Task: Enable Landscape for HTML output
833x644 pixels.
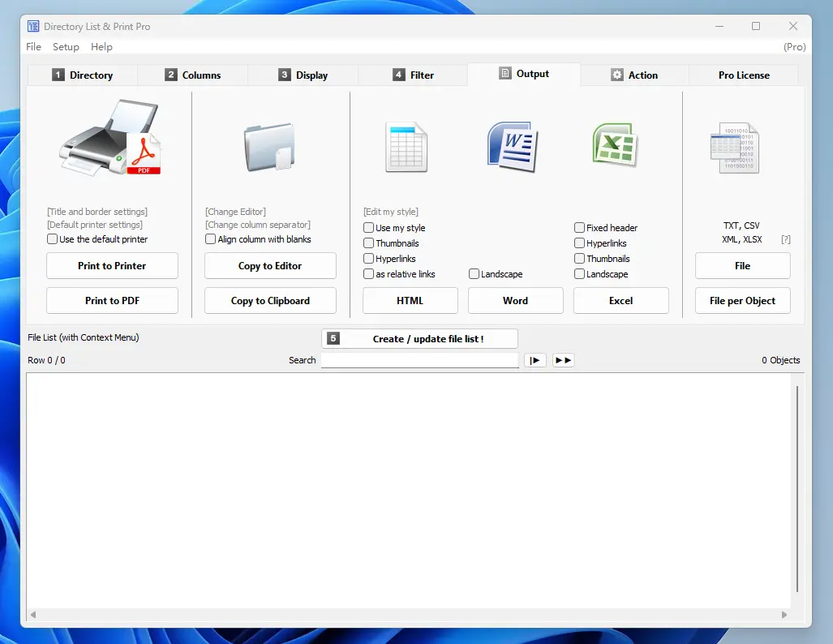Action: [472, 274]
